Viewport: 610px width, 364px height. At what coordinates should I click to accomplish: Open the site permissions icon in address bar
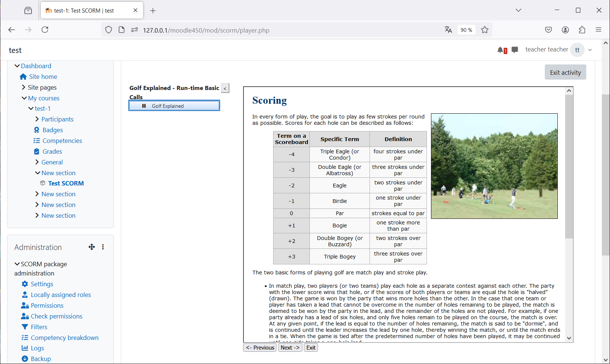[135, 30]
